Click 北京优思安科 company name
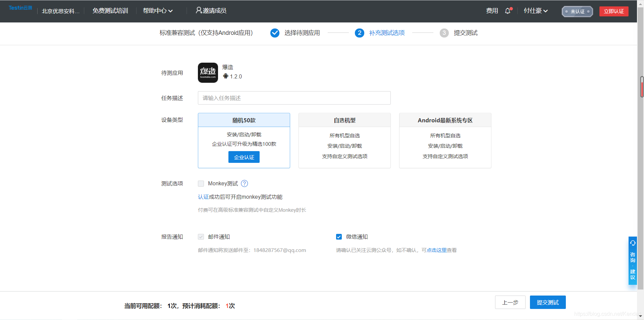 tap(60, 11)
